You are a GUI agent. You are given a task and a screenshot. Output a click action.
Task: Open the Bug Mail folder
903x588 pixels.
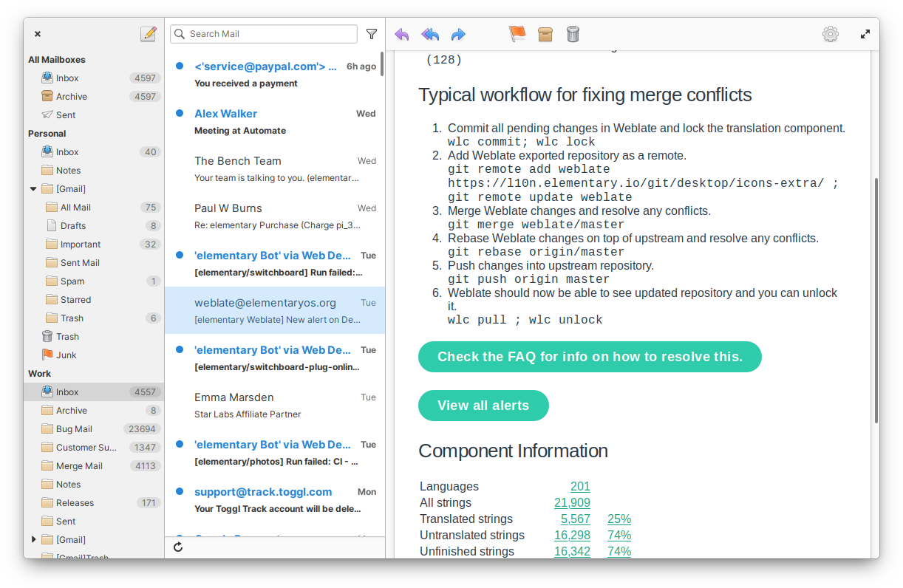[x=94, y=429]
